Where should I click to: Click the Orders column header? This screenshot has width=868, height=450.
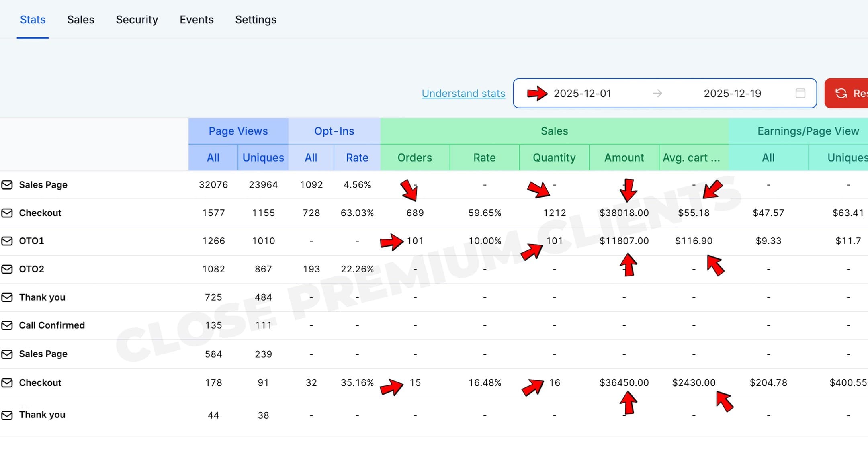click(415, 157)
